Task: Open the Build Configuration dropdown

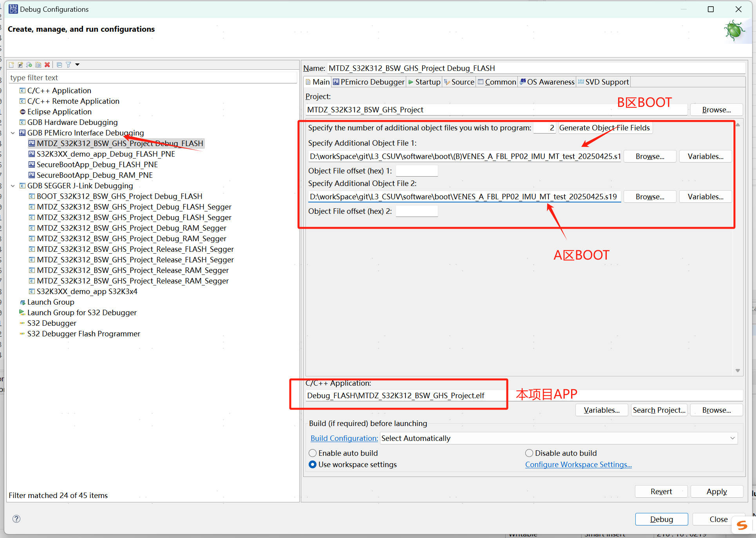Action: point(732,438)
